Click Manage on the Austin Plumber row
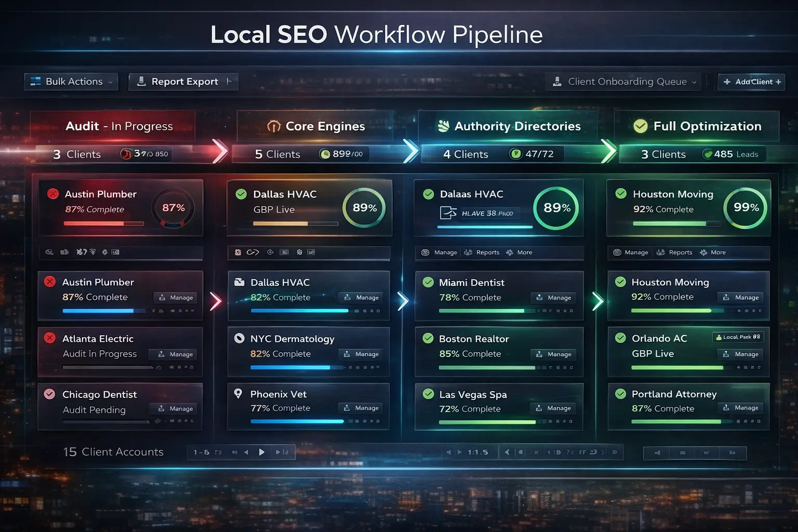This screenshot has height=532, width=798. coord(176,298)
